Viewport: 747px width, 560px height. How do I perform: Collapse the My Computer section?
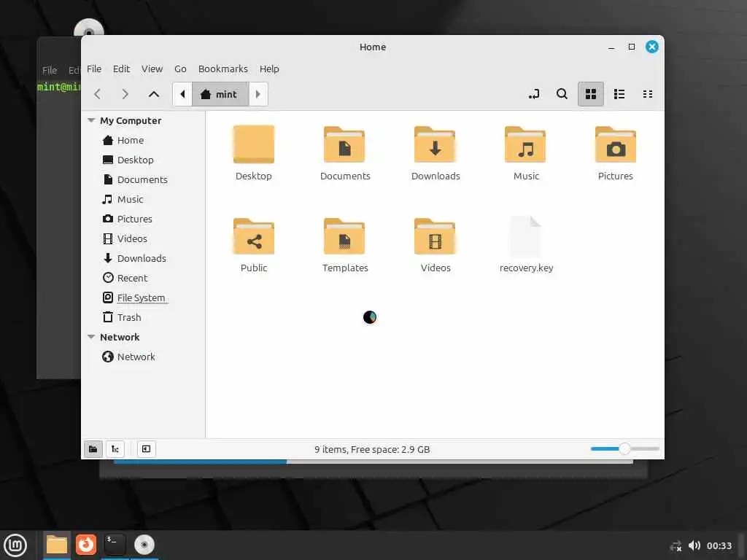point(91,120)
